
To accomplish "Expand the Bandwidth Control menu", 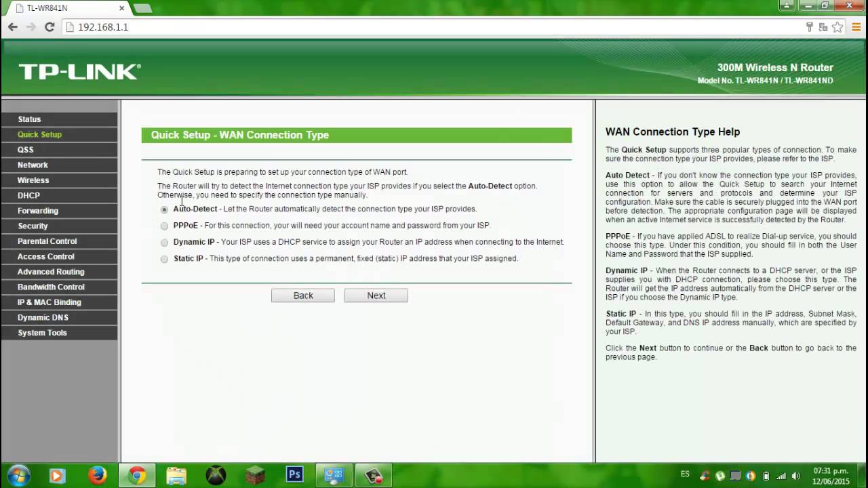I will (59, 287).
